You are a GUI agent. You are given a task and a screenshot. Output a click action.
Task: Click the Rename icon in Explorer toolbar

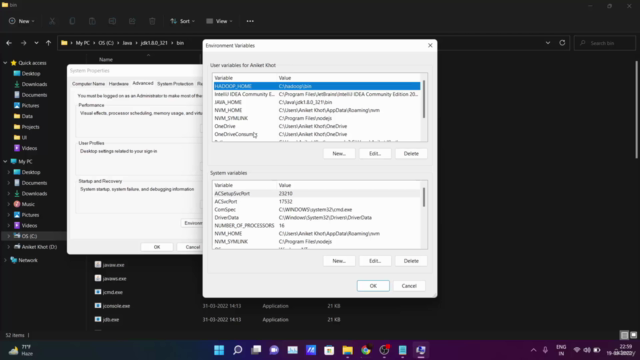tap(112, 21)
